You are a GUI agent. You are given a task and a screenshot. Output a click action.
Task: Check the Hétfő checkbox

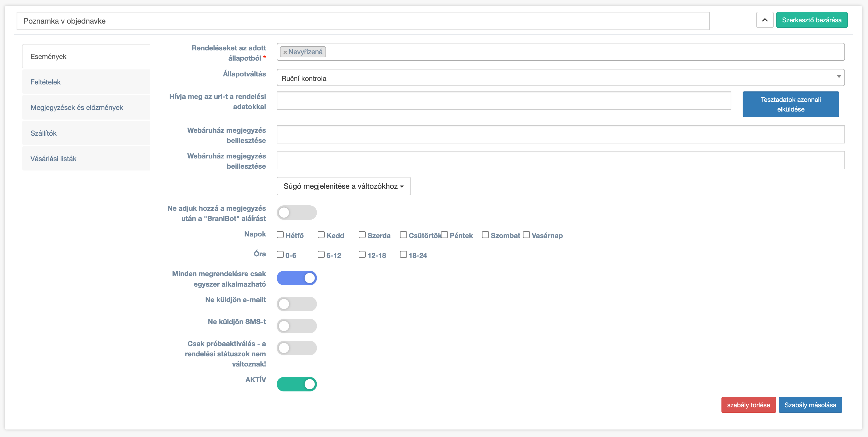tap(280, 235)
